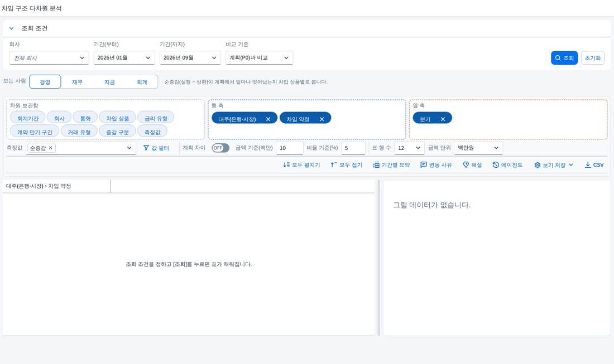The width and height of the screenshot is (614, 364).
Task: Click 모두 접기 collapse all
Action: [347, 165]
